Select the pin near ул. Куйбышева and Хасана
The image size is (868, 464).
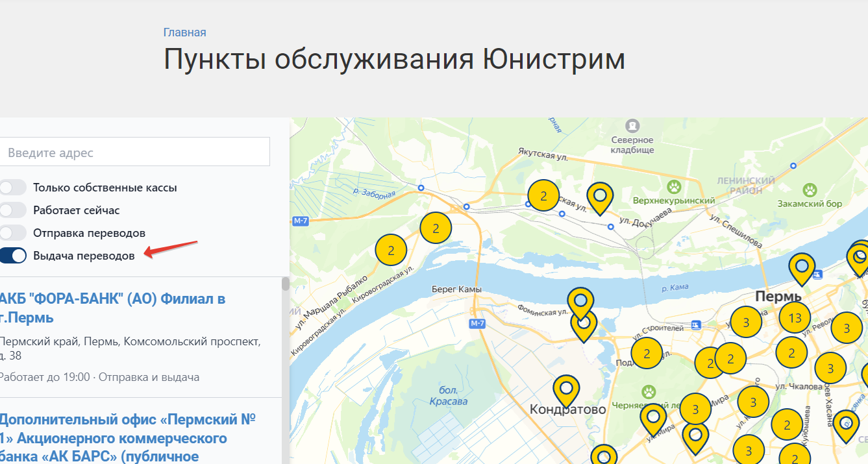pyautogui.click(x=846, y=426)
